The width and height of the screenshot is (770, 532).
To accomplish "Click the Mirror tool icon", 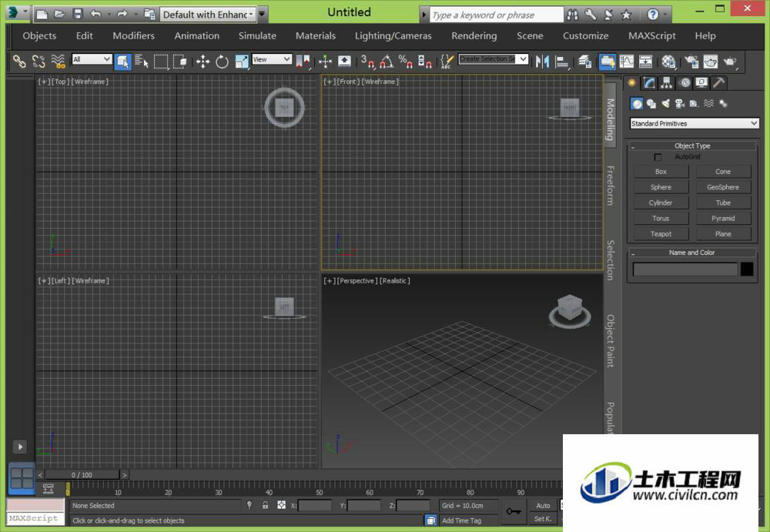I will tap(542, 62).
